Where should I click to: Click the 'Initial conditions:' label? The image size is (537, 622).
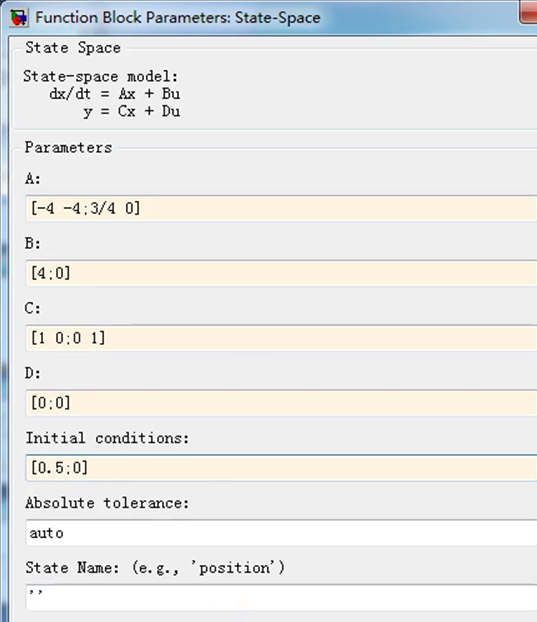pos(107,438)
